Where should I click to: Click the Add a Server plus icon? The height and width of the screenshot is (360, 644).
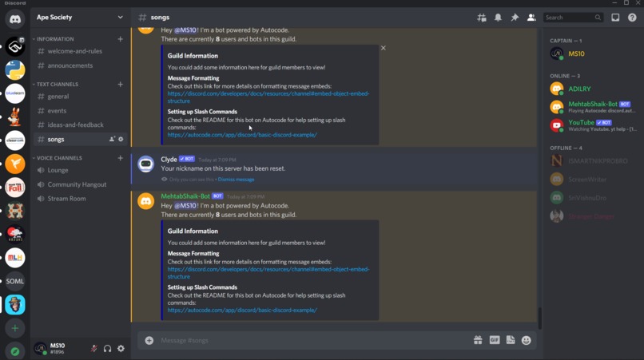point(15,328)
